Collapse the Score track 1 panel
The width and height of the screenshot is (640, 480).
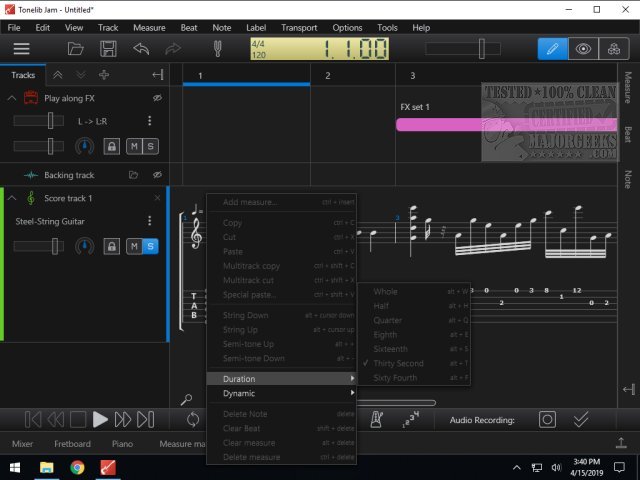pos(12,198)
